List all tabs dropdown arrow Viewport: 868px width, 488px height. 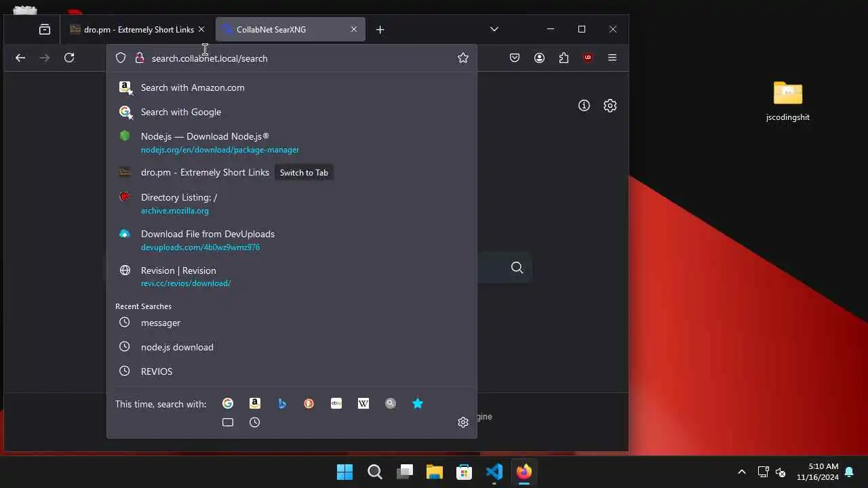[494, 29]
